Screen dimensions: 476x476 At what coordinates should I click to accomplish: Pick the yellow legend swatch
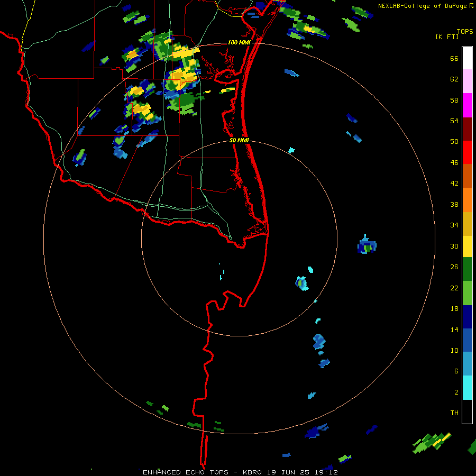467,246
